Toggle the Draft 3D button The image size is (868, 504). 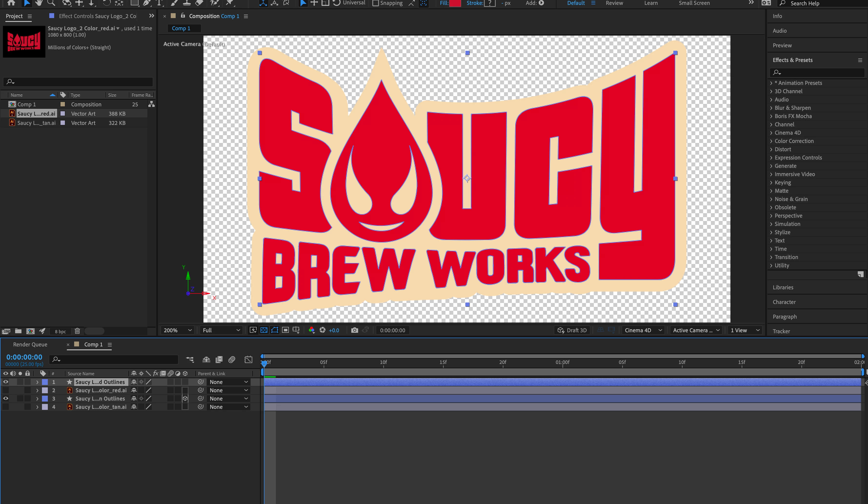point(572,330)
